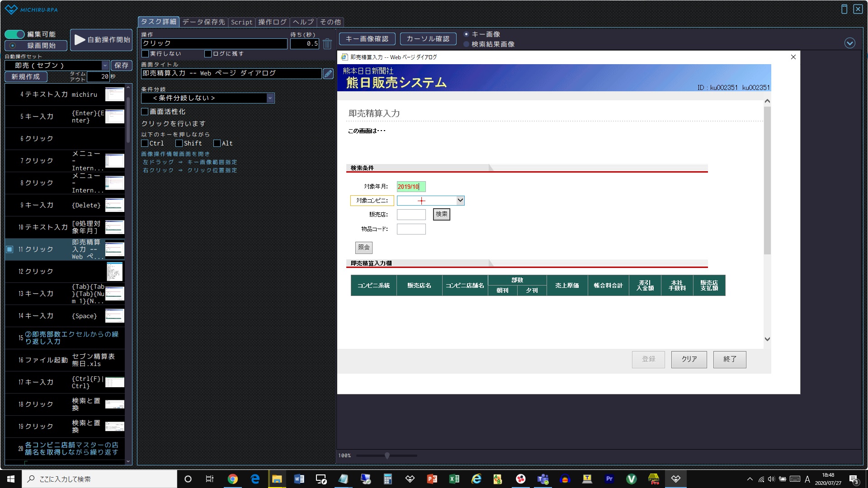Click the キー画像確認 button

[x=367, y=39]
